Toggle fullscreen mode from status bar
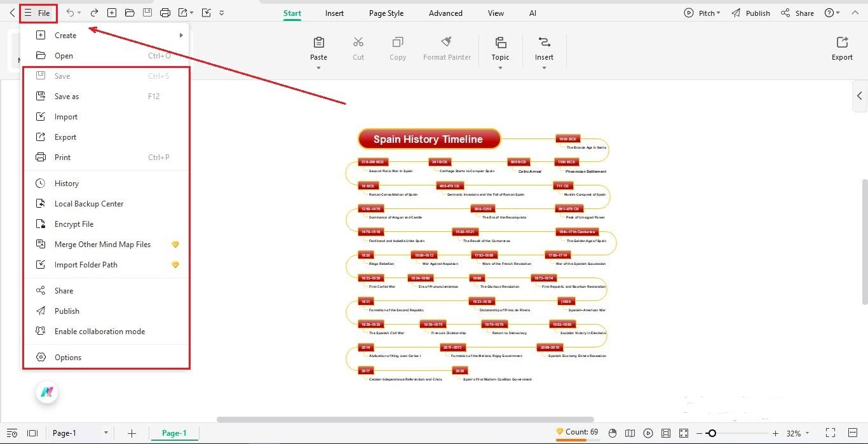 click(830, 433)
